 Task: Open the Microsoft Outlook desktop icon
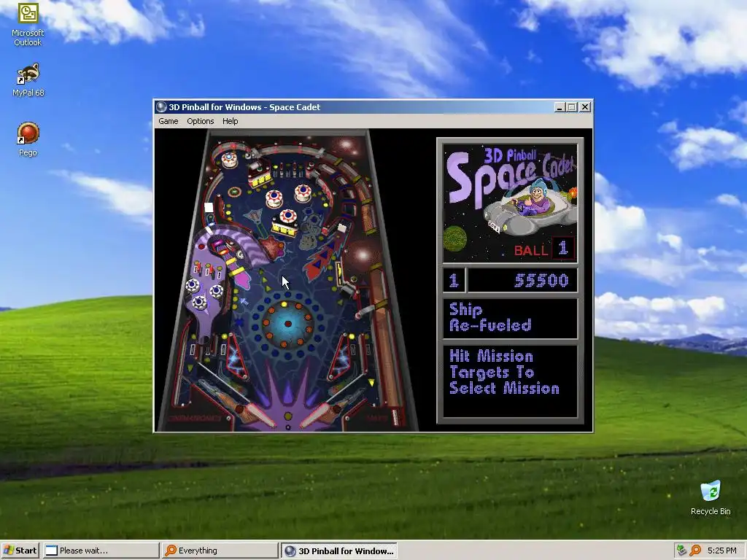[28, 25]
